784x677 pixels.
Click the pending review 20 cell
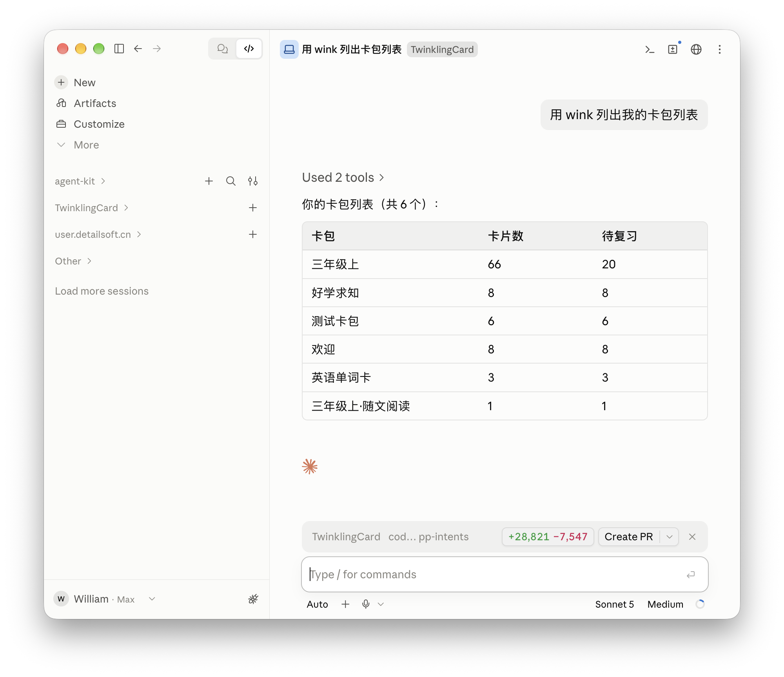(x=609, y=264)
